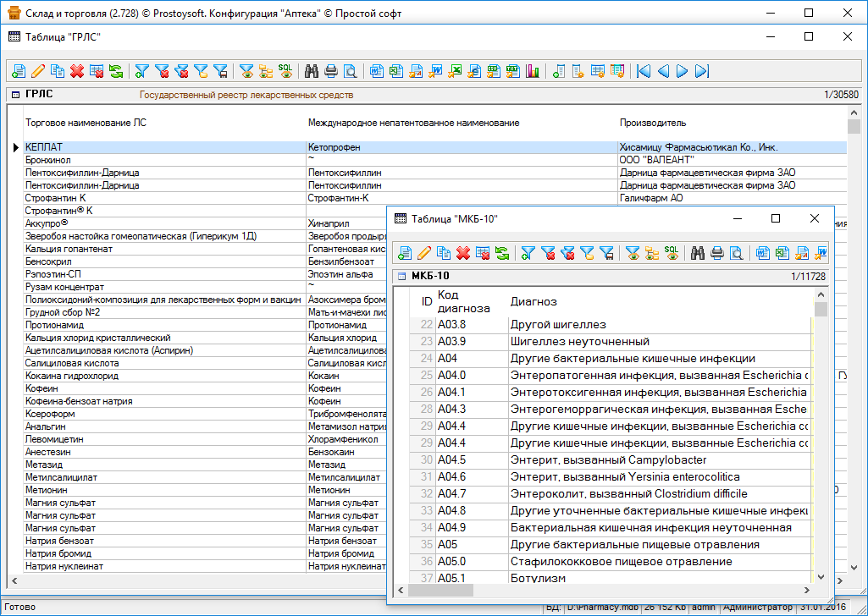Image resolution: width=868 pixels, height=616 pixels.
Task: Click the ГРЛС table title icon next to 'ГРЛС'
Action: (x=15, y=95)
